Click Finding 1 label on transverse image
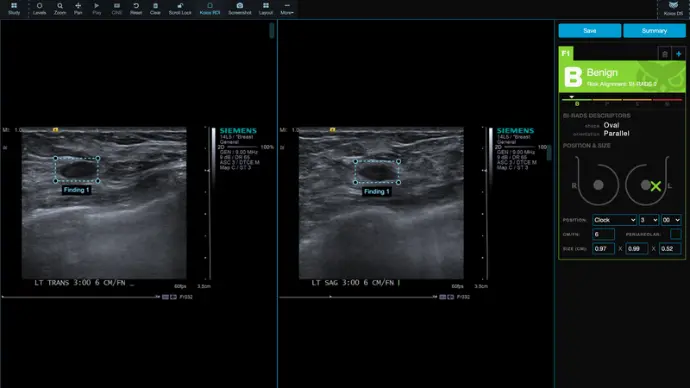This screenshot has height=388, width=690. coord(77,190)
